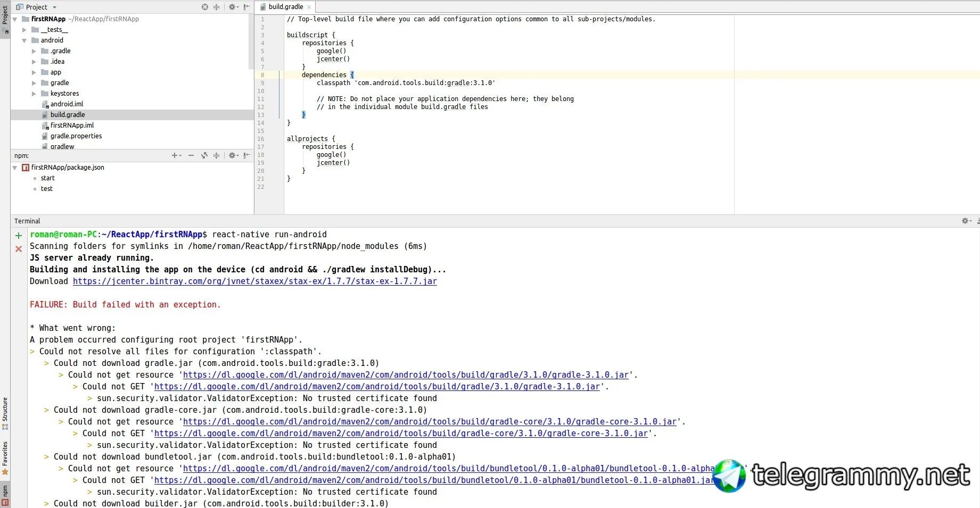Click scroll-from-source target icon in Project panel

pos(205,7)
